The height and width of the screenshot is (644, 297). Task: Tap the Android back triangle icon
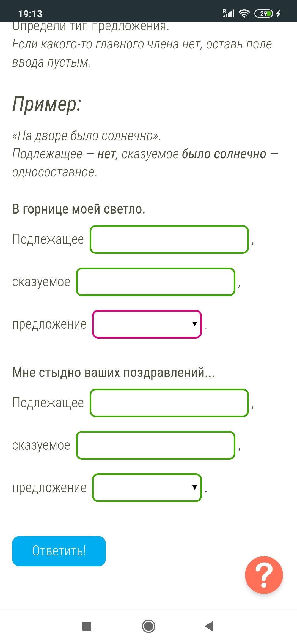[209, 626]
